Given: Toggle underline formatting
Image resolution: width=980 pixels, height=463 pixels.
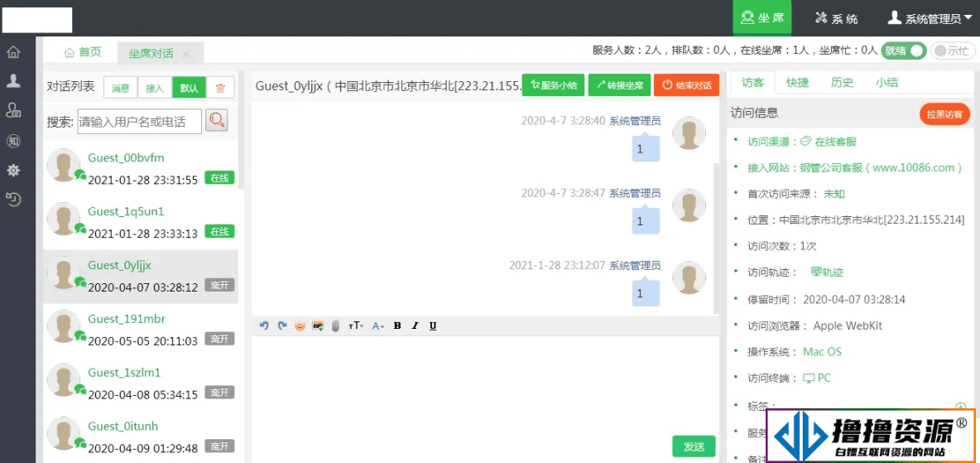Looking at the screenshot, I should point(433,326).
